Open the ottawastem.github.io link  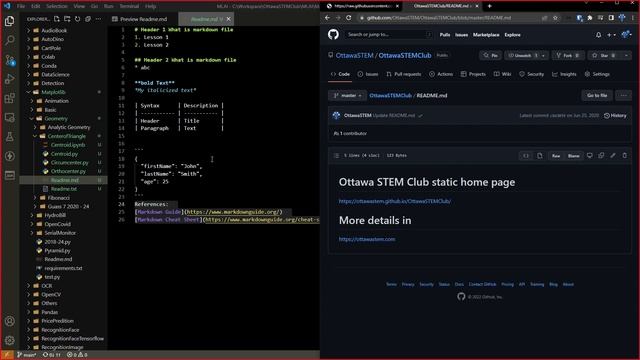pos(395,201)
